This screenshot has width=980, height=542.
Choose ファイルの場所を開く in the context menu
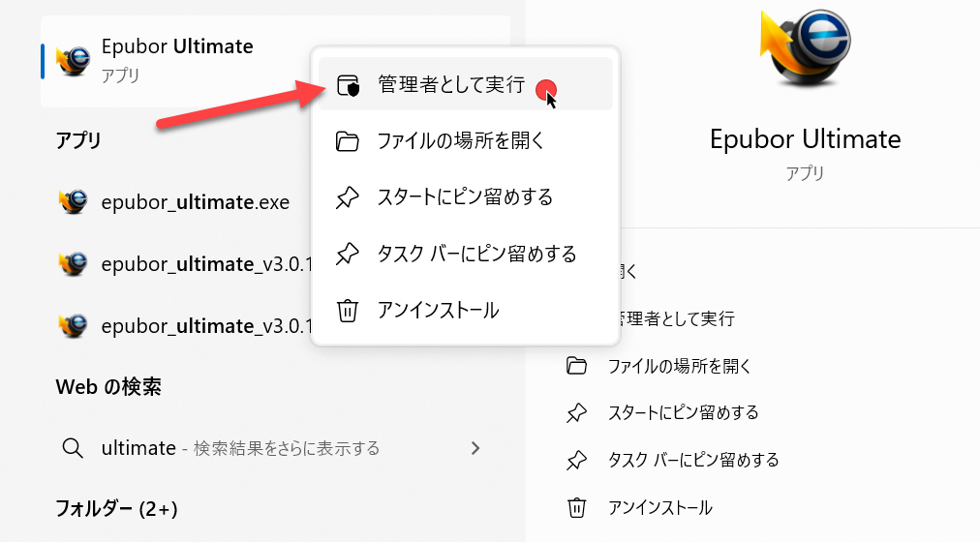(465, 140)
